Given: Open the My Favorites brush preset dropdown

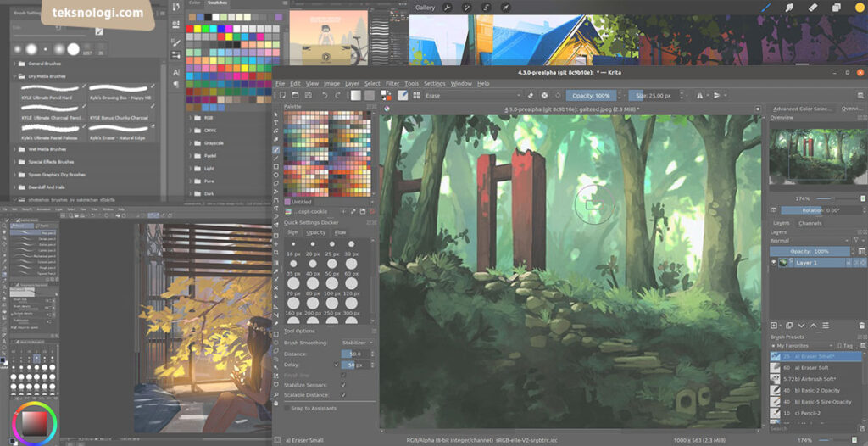Looking at the screenshot, I should (801, 346).
